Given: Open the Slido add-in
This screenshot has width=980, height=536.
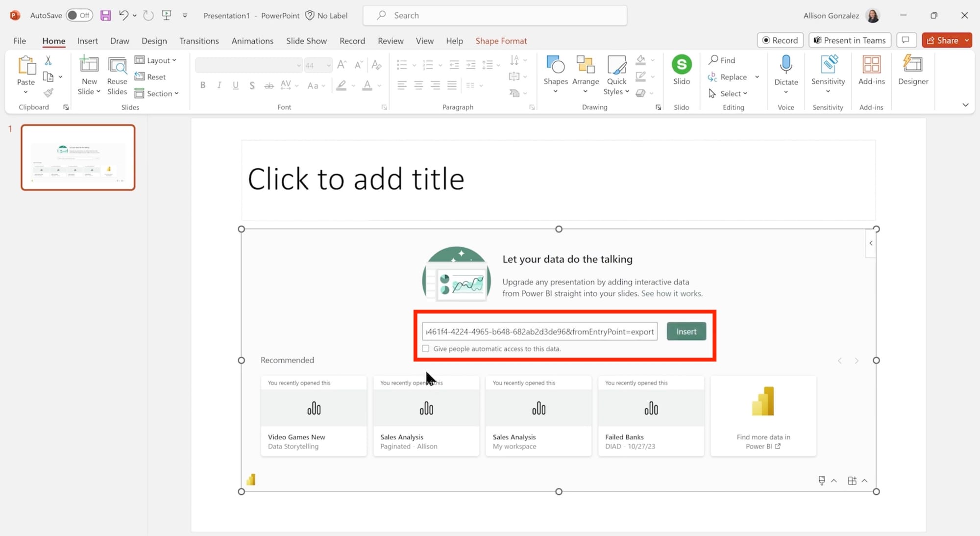Looking at the screenshot, I should coord(681,71).
